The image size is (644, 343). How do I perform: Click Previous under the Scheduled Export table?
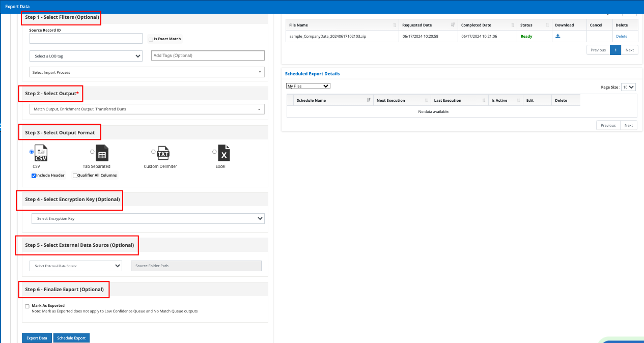click(x=608, y=125)
